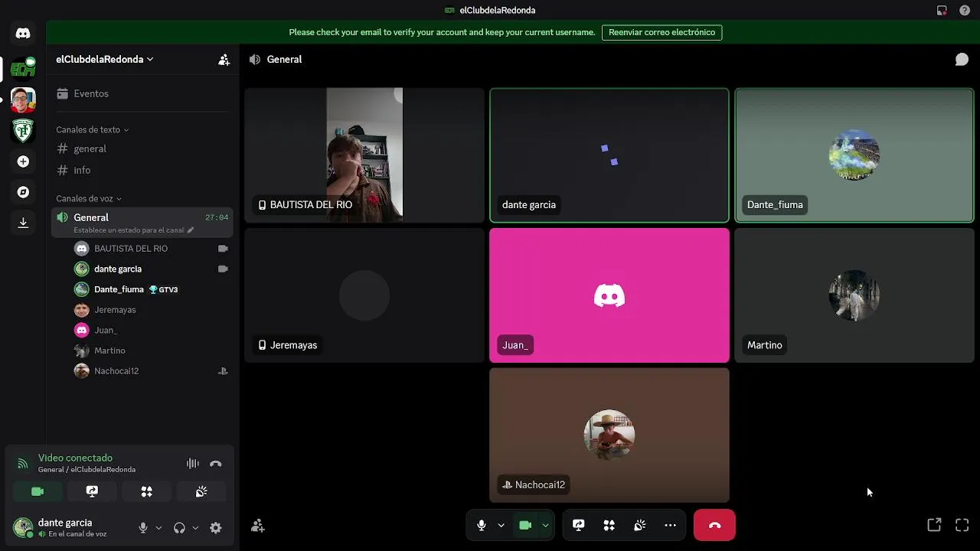This screenshot has width=980, height=551.
Task: Open the info text channel
Action: 142,170
